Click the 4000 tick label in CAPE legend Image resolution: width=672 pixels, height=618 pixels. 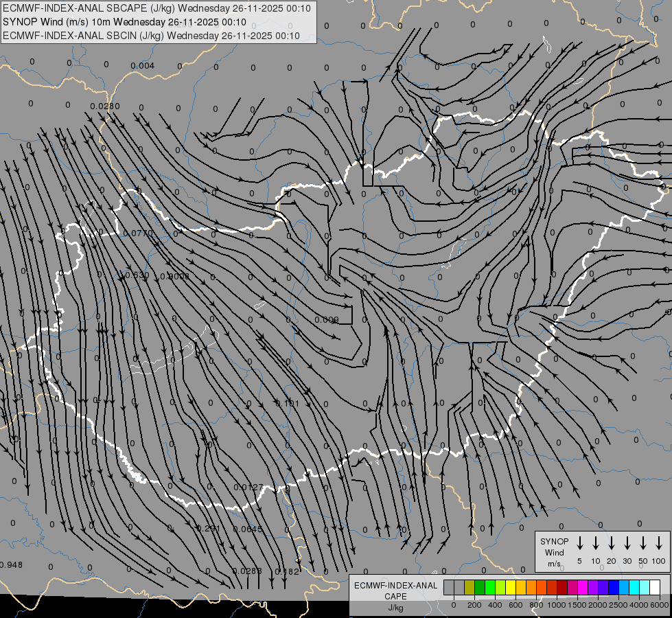[639, 605]
